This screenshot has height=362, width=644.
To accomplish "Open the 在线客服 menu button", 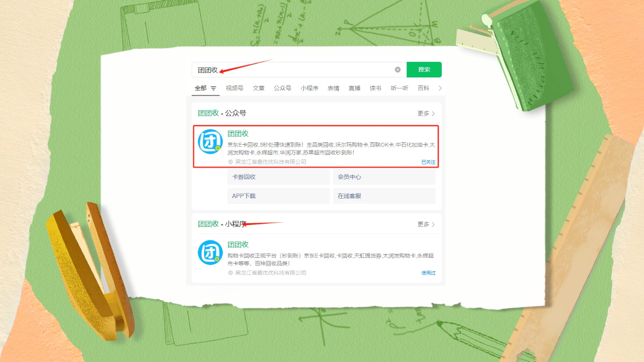I will pyautogui.click(x=384, y=196).
